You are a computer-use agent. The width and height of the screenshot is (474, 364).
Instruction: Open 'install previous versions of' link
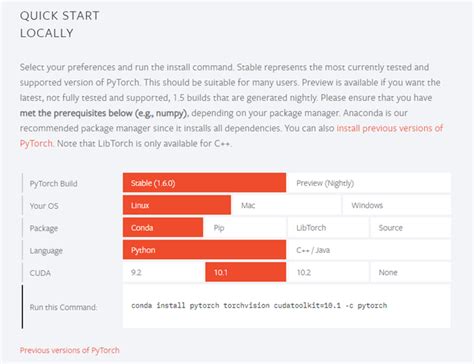pos(390,128)
